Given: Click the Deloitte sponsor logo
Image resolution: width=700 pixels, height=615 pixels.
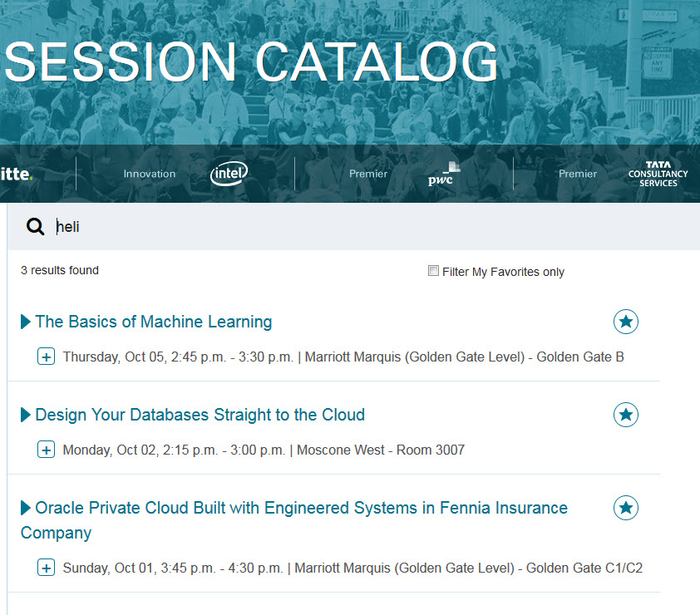Looking at the screenshot, I should [x=15, y=174].
